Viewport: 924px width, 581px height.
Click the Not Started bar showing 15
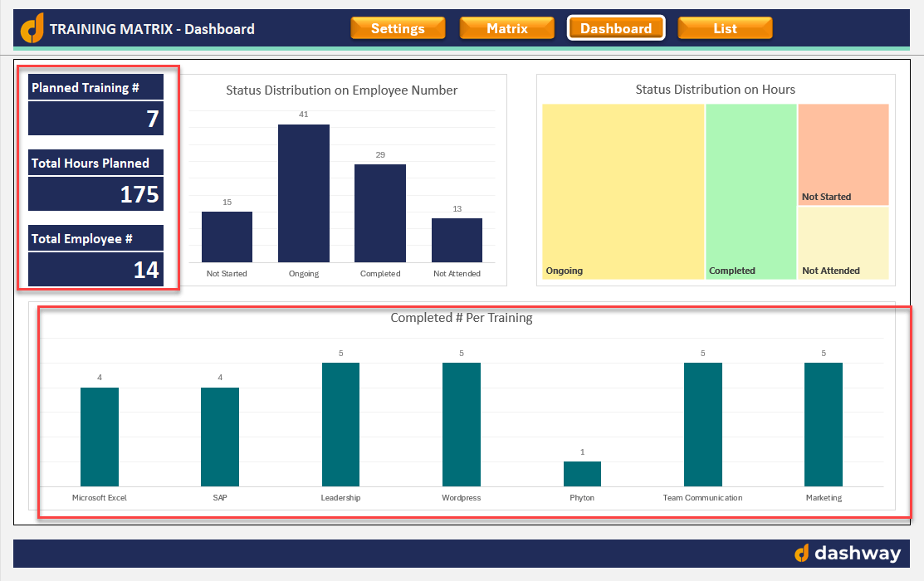point(227,237)
